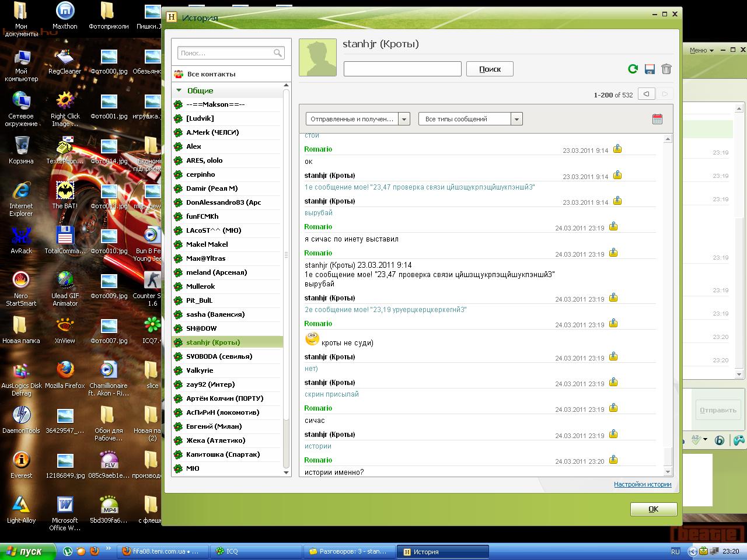Click the Поиск button

(490, 69)
